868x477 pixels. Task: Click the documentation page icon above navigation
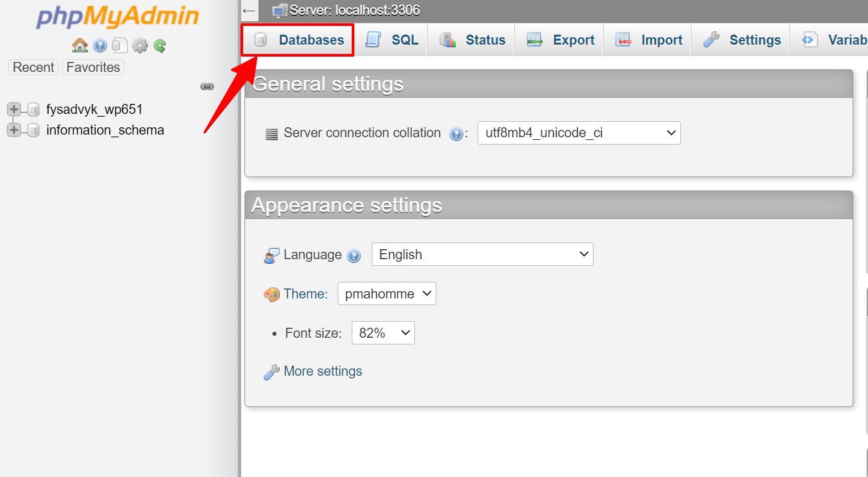[x=119, y=45]
